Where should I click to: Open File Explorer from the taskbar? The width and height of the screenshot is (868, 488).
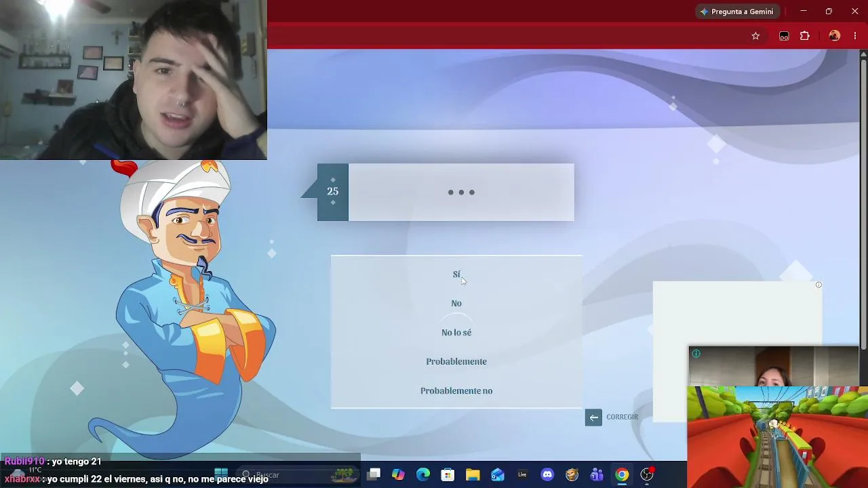[x=473, y=475]
